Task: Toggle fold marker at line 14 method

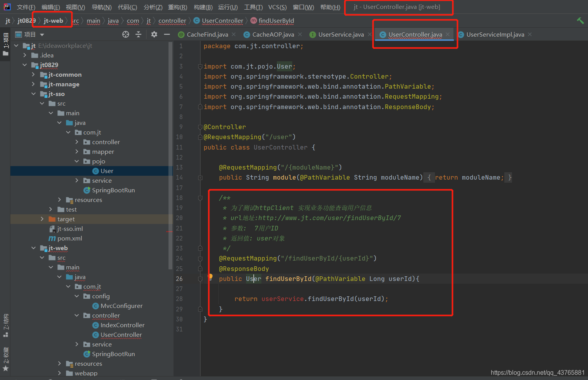Action: pos(200,178)
